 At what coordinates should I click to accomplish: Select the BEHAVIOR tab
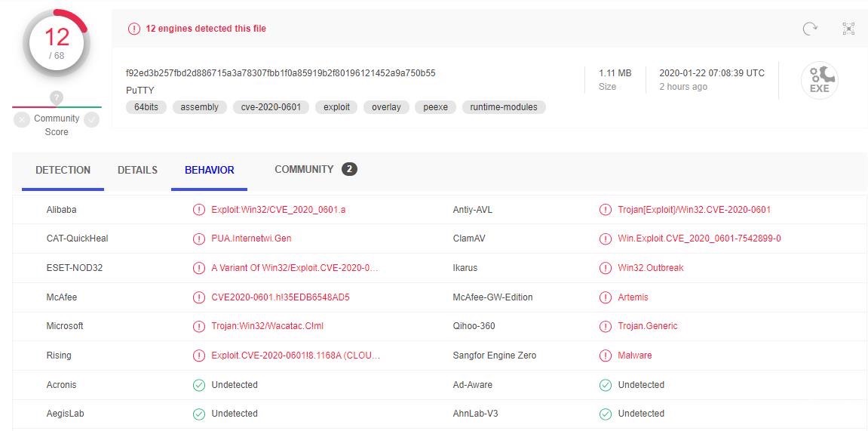tap(209, 170)
